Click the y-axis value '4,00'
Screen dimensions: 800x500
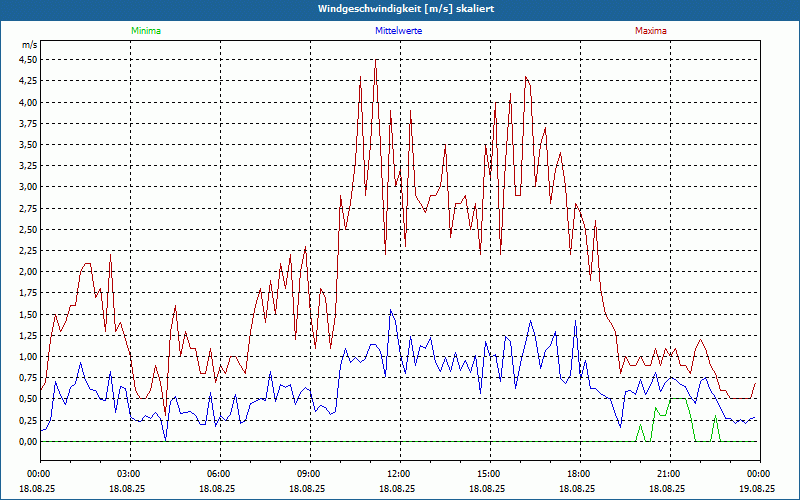click(28, 103)
